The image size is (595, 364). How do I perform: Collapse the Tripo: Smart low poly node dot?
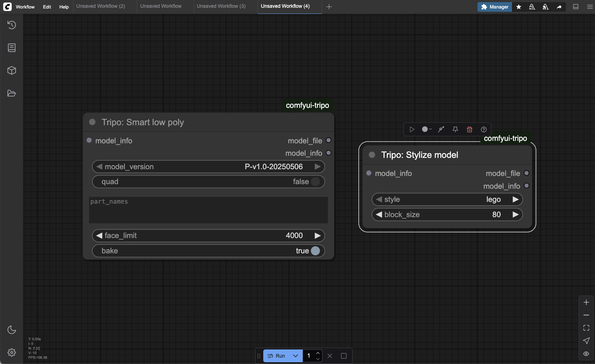92,122
